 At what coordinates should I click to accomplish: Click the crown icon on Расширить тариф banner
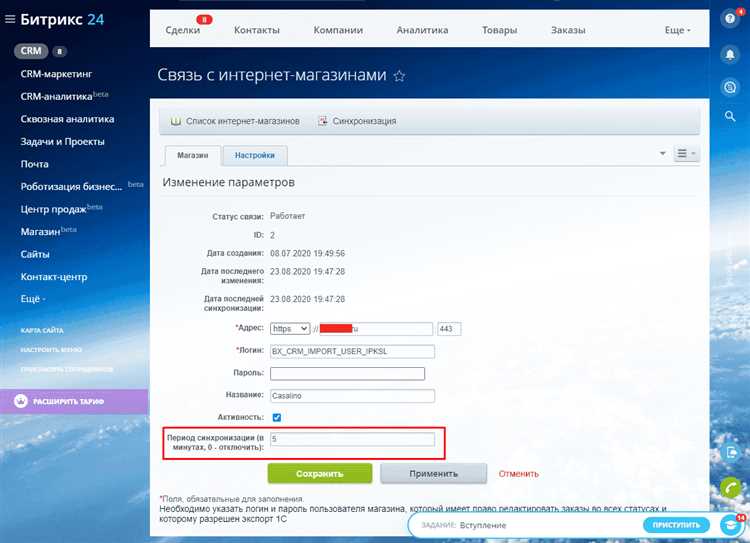(x=21, y=401)
